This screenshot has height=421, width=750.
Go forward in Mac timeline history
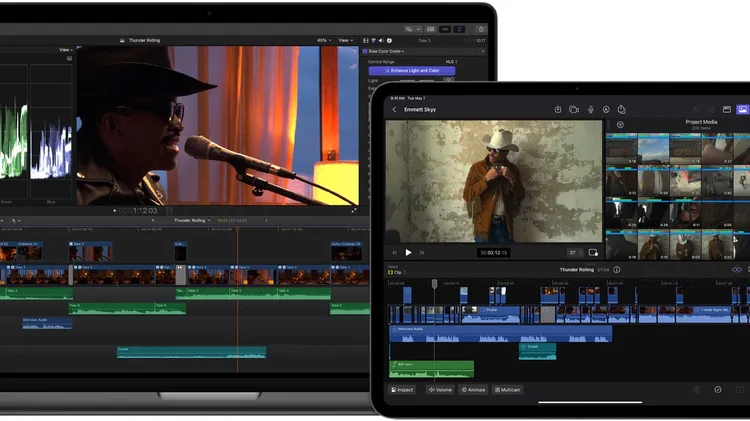pos(266,221)
